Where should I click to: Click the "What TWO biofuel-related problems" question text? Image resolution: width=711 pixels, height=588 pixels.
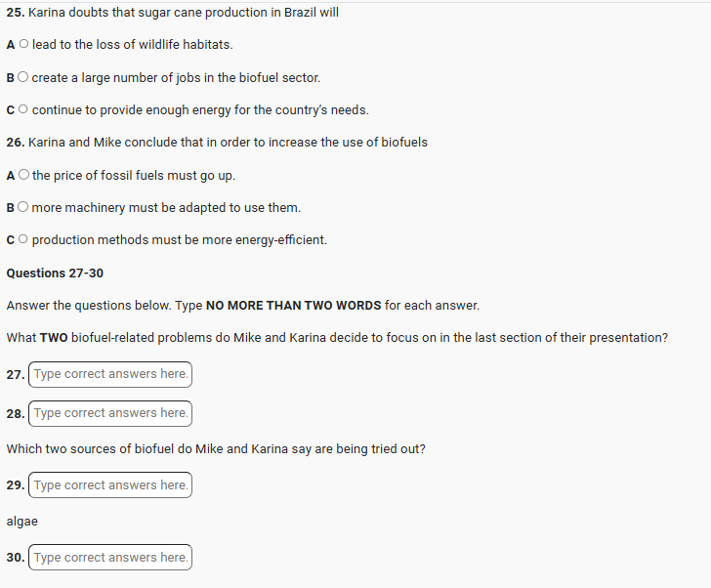[337, 338]
